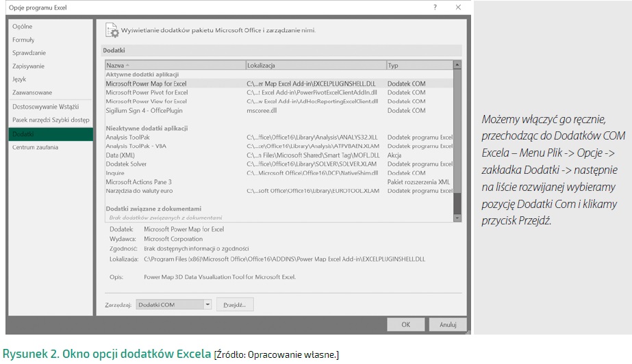Select the Dodatek Solver list entry

tap(126, 164)
